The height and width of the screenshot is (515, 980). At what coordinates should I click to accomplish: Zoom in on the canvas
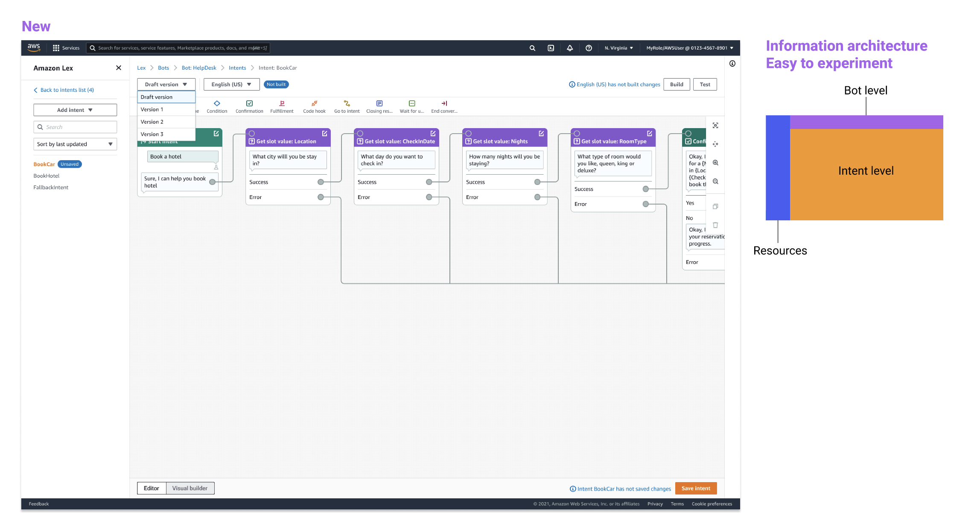[715, 163]
